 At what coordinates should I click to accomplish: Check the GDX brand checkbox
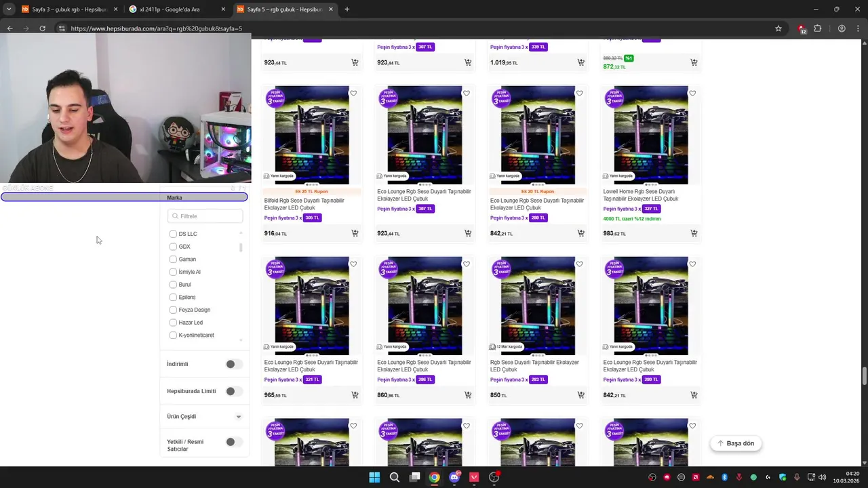(x=173, y=247)
